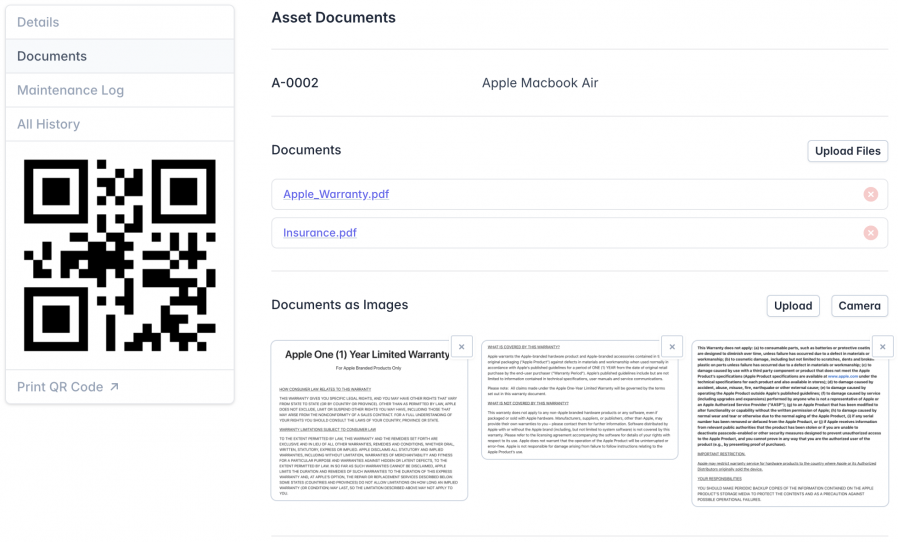898x542 pixels.
Task: Click the Asset Documents heading
Action: point(333,18)
